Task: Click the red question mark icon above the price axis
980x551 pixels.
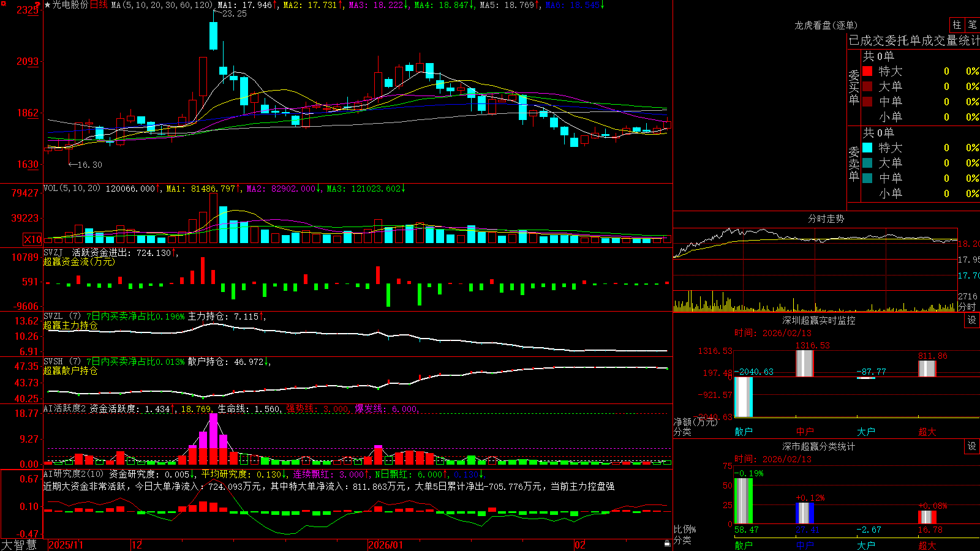Action: pyautogui.click(x=39, y=5)
